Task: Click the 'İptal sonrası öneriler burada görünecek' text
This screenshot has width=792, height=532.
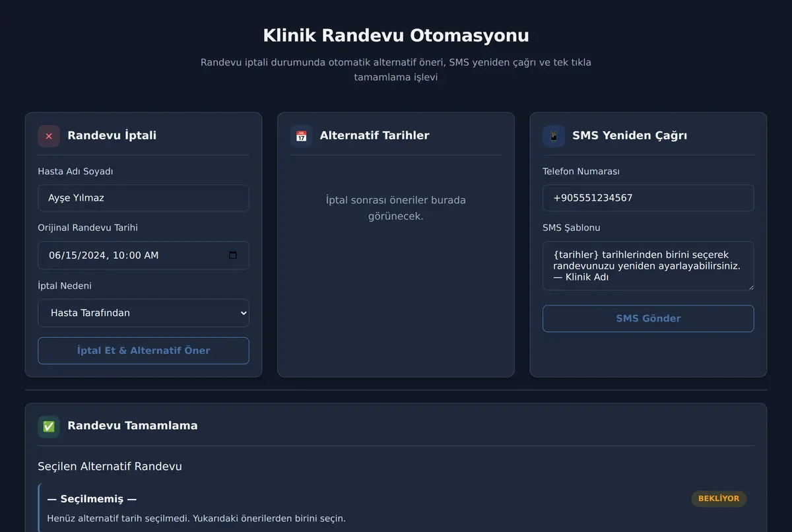Action: pos(396,208)
